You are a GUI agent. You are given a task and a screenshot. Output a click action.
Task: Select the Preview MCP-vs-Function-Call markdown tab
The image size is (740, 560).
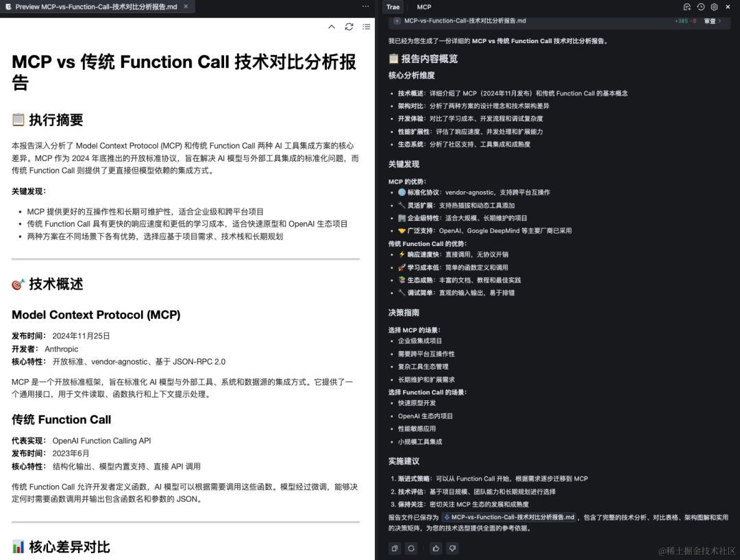(x=97, y=7)
